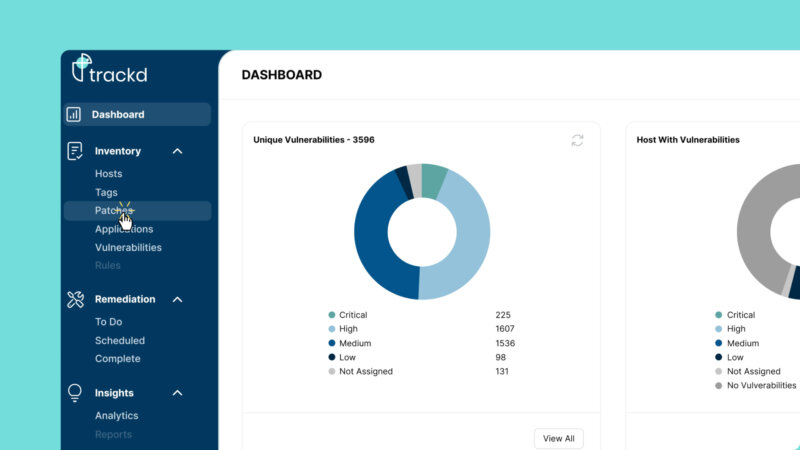Click No Vulnerabilities legend entry
Viewport: 800px width, 450px height.
click(756, 386)
